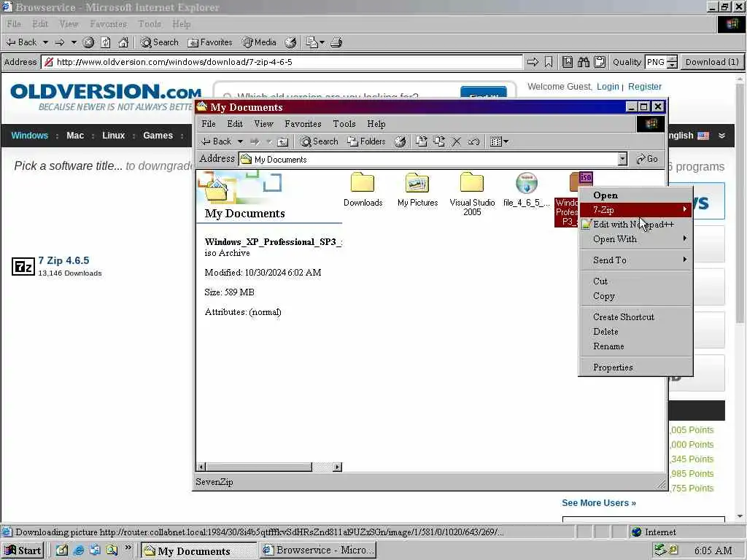747x560 pixels.
Task: Choose Delete in the context menu
Action: click(635, 332)
